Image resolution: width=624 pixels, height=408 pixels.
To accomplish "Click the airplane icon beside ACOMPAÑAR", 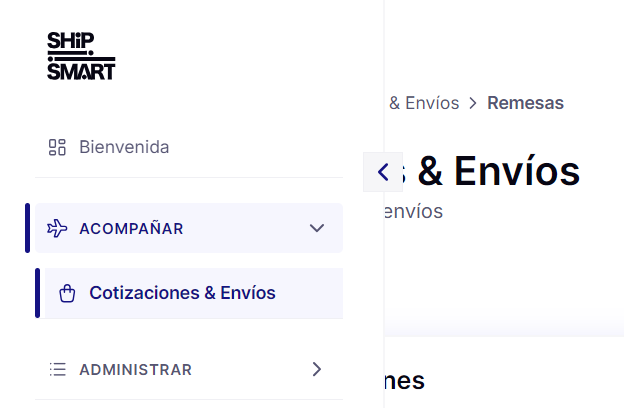I will (x=57, y=228).
